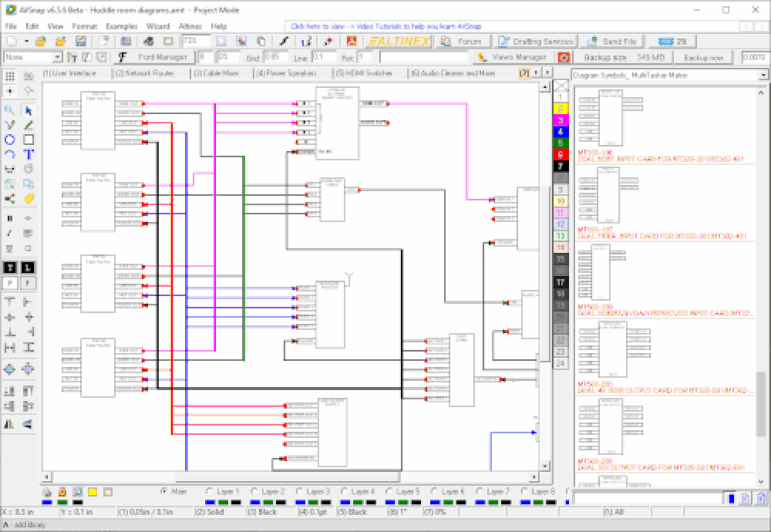The height and width of the screenshot is (532, 771).
Task: Select the Layer 2 radio button
Action: point(254,490)
